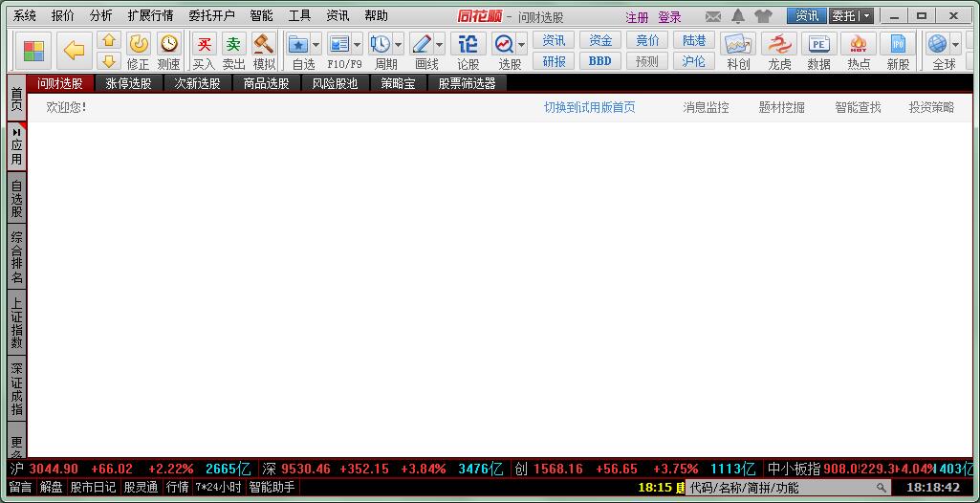Open the 热点 hotspot flame icon

tap(859, 50)
